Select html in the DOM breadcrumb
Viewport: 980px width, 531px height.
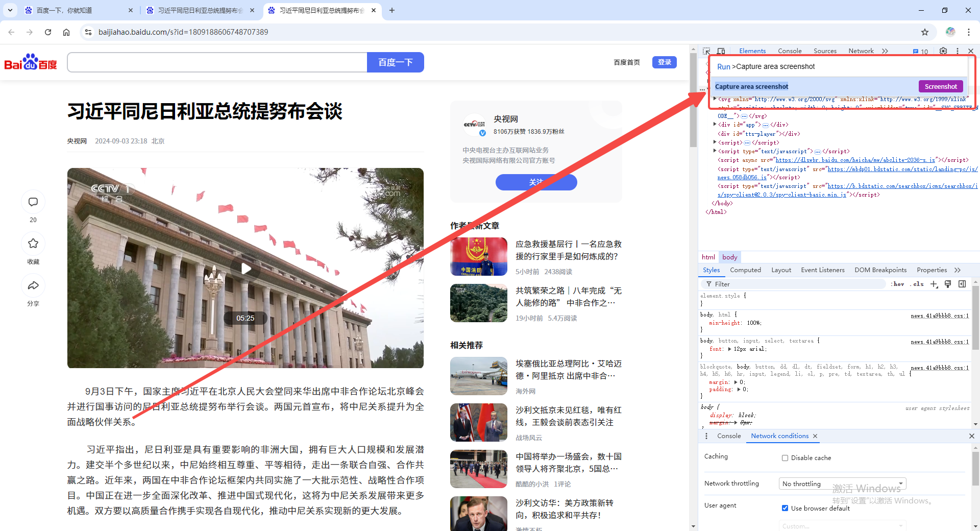click(708, 257)
